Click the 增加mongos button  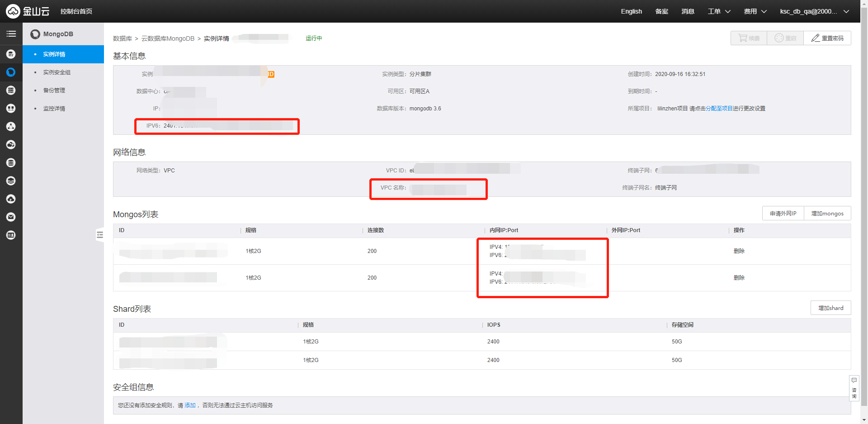(827, 214)
